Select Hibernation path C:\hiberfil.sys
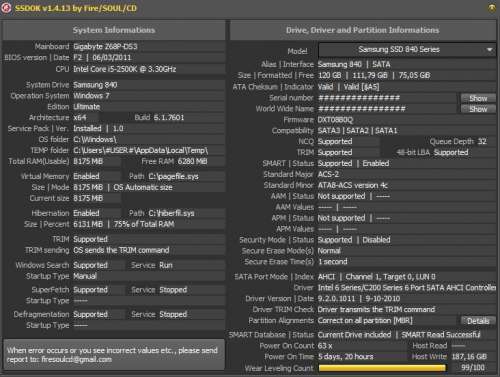 [x=171, y=213]
